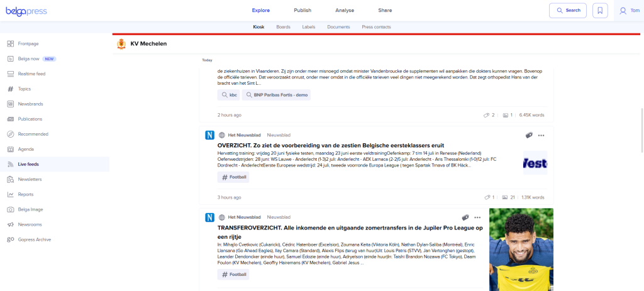Select the Realtime feed icon
The height and width of the screenshot is (291, 644).
(x=11, y=74)
